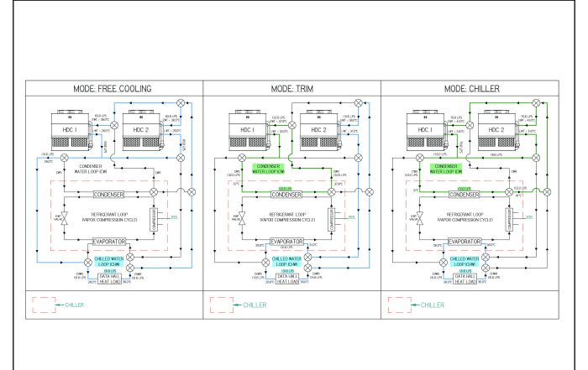This screenshot has width=588, height=370.
Task: Click COMPRESSOR block in Trim diagram
Action: (x=331, y=220)
